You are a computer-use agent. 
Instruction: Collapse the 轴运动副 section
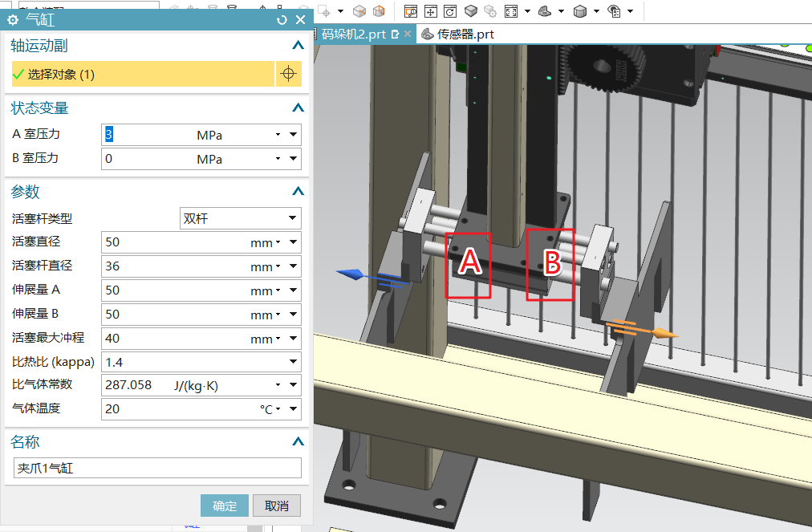298,46
